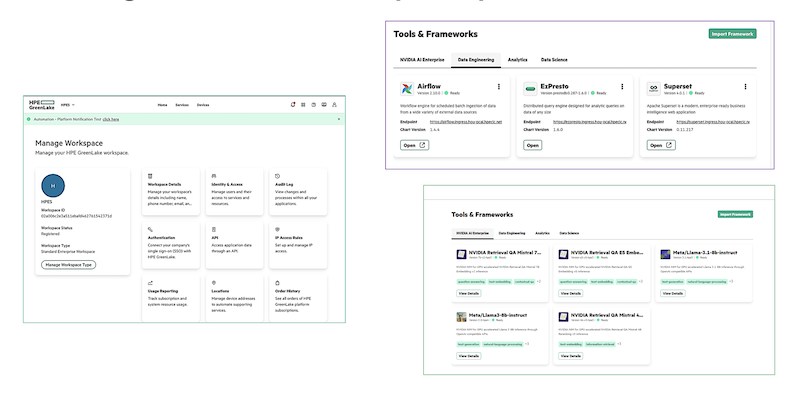The image size is (800, 397).
Task: View Details of NVIDIA Retrieval QA Mistral 7
Action: click(469, 293)
